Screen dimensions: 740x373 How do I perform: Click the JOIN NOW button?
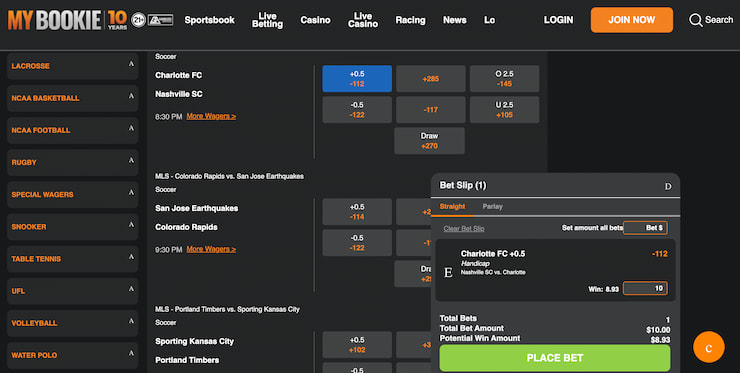(x=631, y=20)
